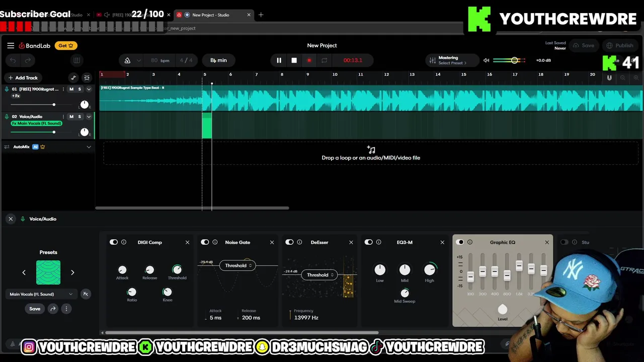Select the previous preset arrow

[x=24, y=273]
